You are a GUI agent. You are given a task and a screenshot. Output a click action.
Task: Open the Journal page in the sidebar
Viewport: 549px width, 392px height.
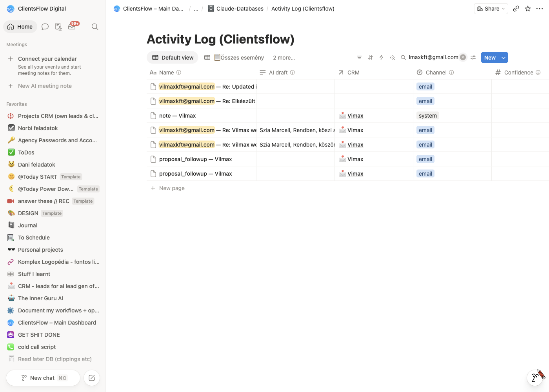click(53, 225)
